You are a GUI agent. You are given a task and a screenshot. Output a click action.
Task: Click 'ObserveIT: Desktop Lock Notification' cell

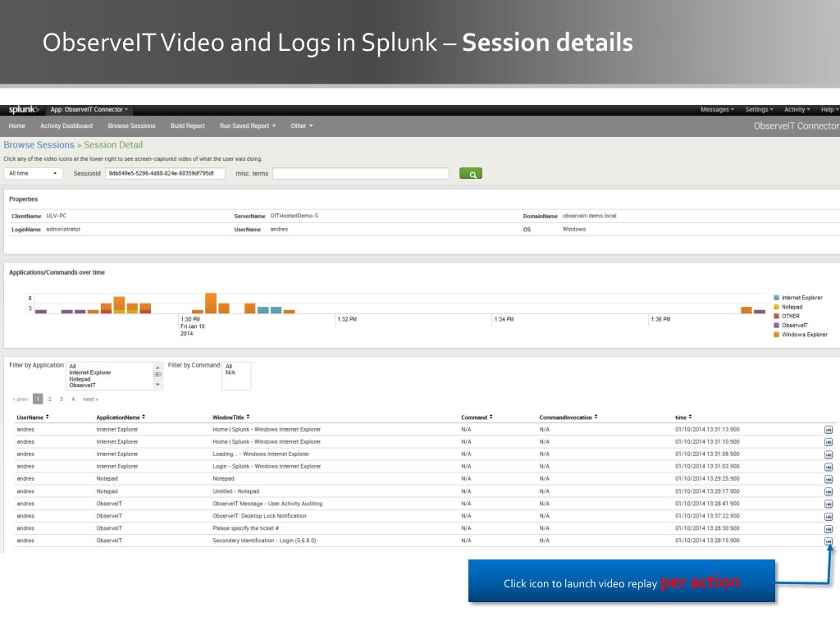tap(259, 517)
